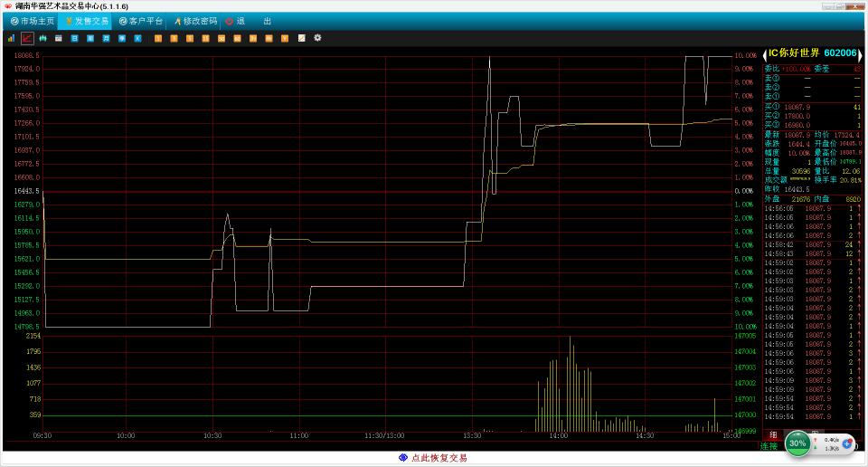Click the settings gear icon in the toolbar

(317, 38)
